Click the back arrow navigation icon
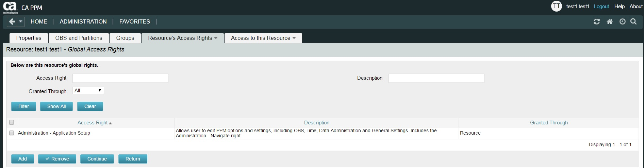644x168 pixels. [12, 22]
